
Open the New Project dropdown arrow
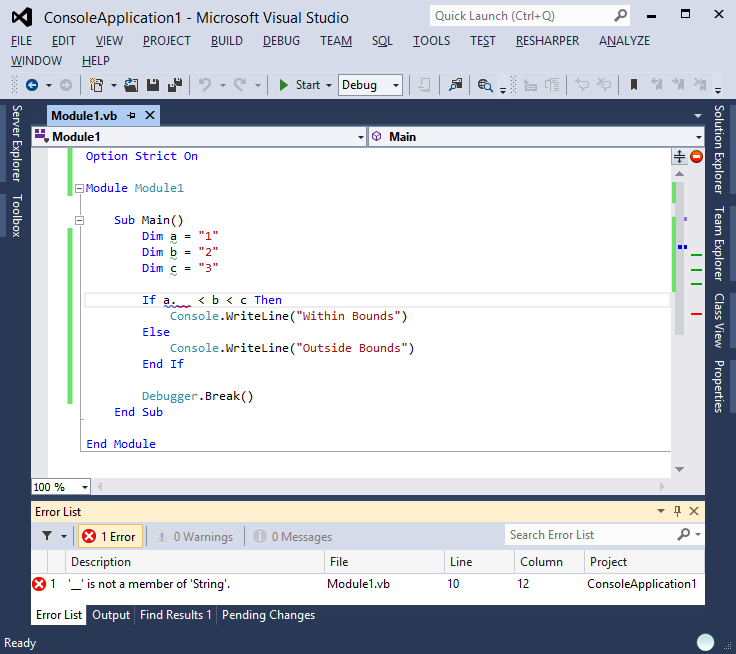114,85
